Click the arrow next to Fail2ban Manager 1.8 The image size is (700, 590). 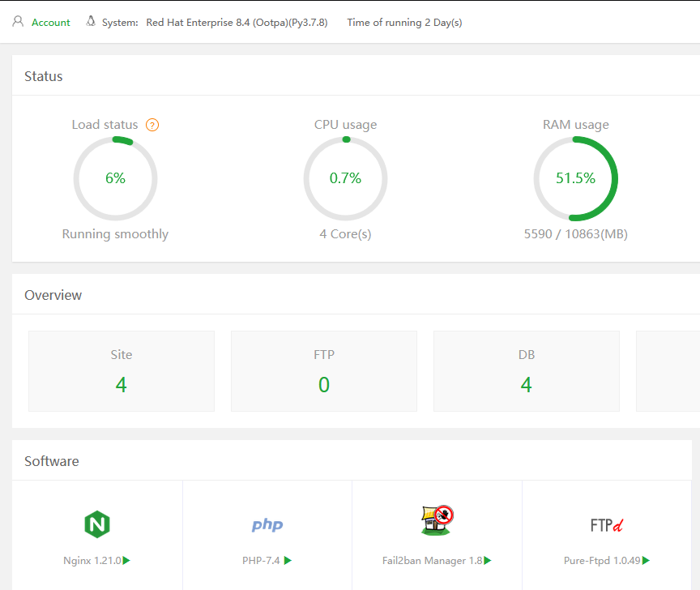(488, 560)
